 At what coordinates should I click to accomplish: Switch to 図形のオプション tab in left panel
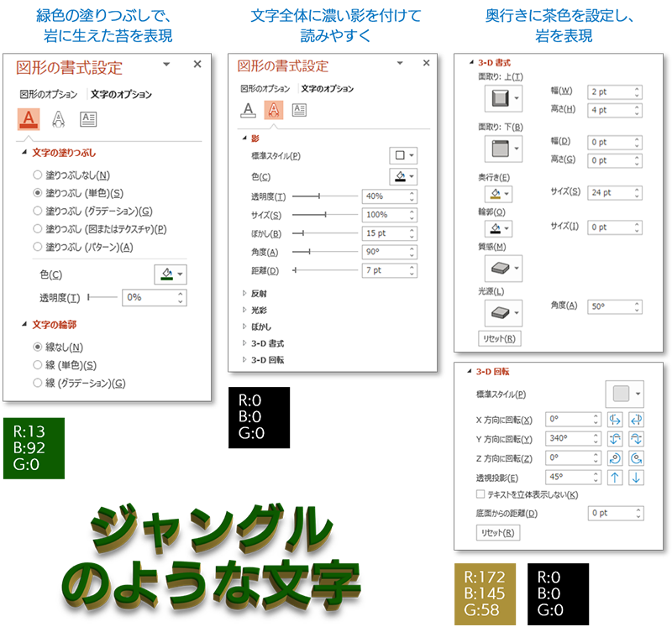(48, 95)
